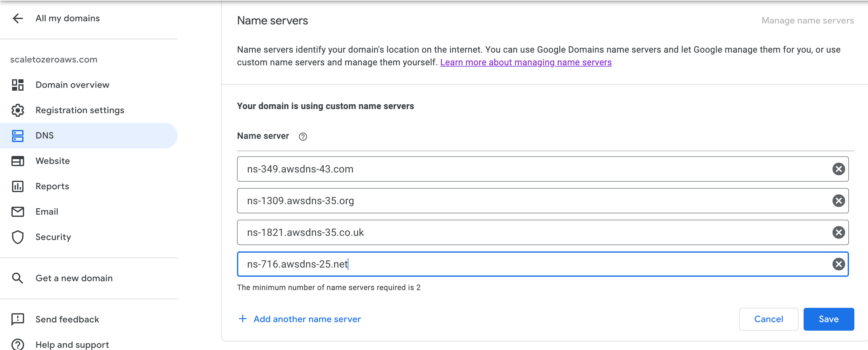This screenshot has width=868, height=350.
Task: Click the Email envelope icon
Action: pyautogui.click(x=17, y=211)
